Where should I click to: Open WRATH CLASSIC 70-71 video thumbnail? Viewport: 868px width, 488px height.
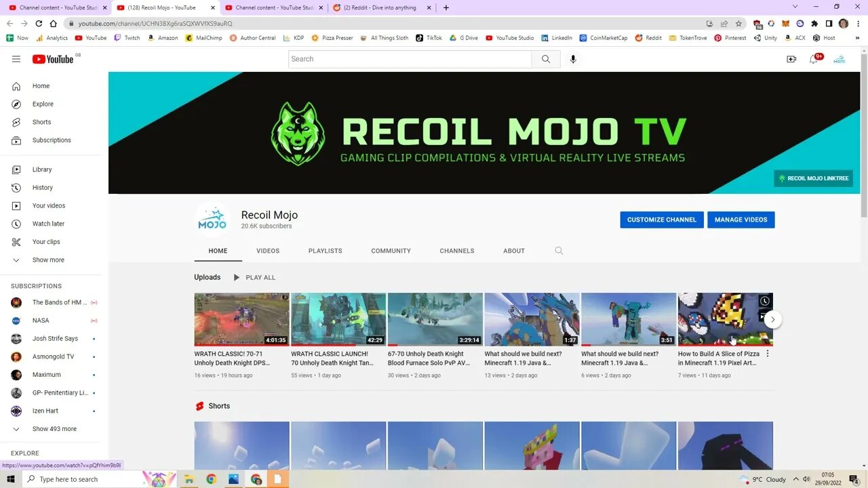pyautogui.click(x=242, y=319)
